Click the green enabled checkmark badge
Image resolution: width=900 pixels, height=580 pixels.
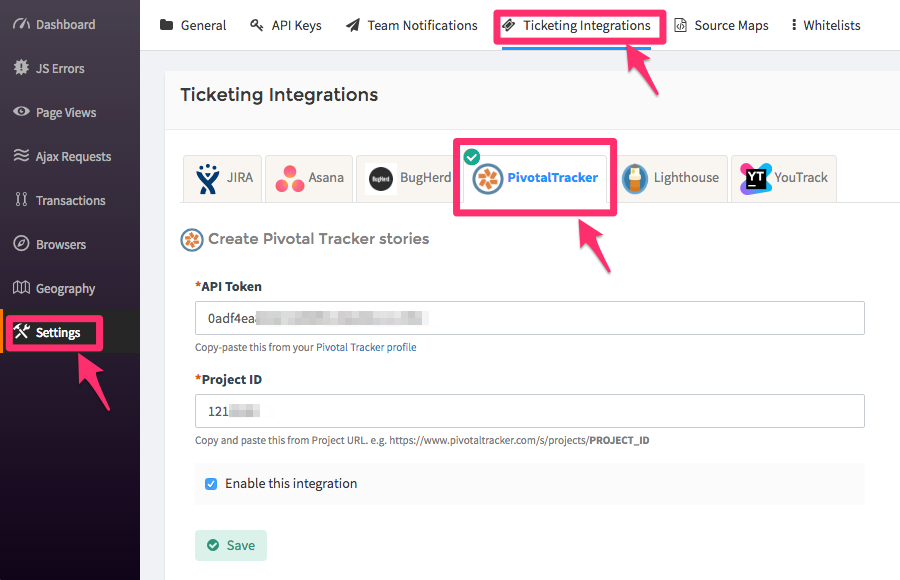(472, 156)
